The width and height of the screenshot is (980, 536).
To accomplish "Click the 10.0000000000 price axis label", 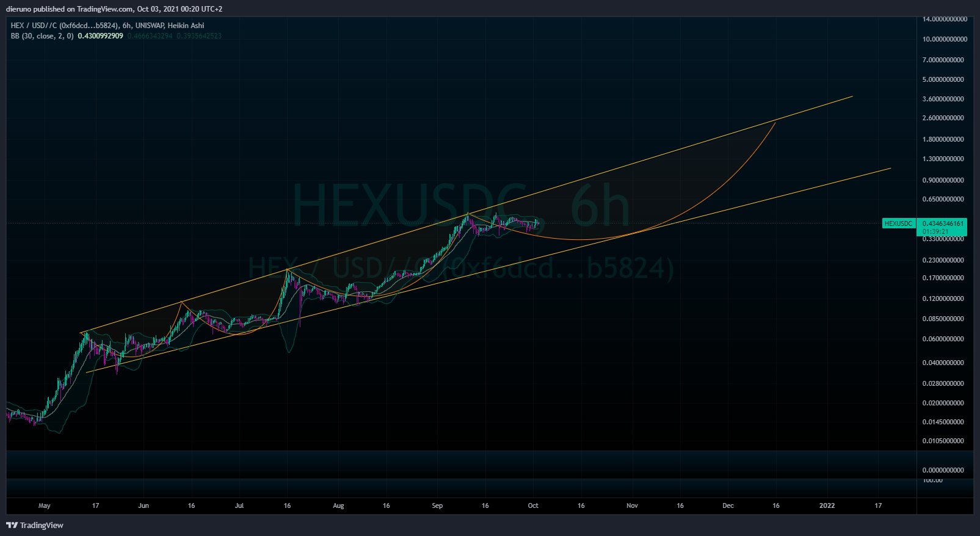I will (945, 39).
